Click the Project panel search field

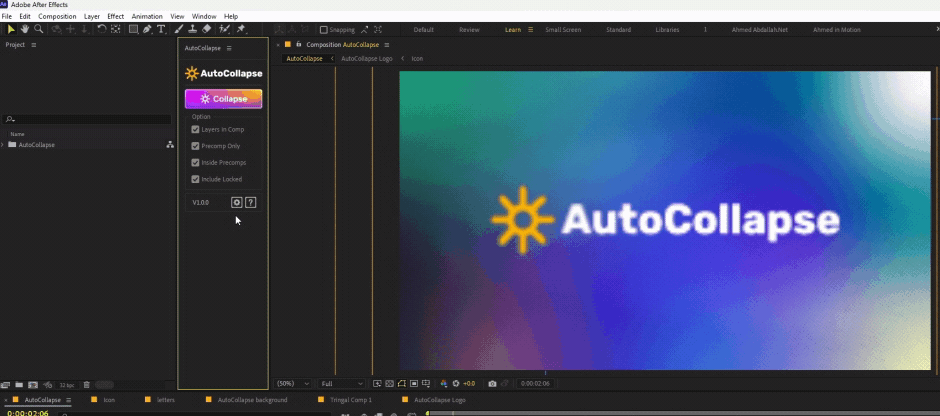click(88, 119)
